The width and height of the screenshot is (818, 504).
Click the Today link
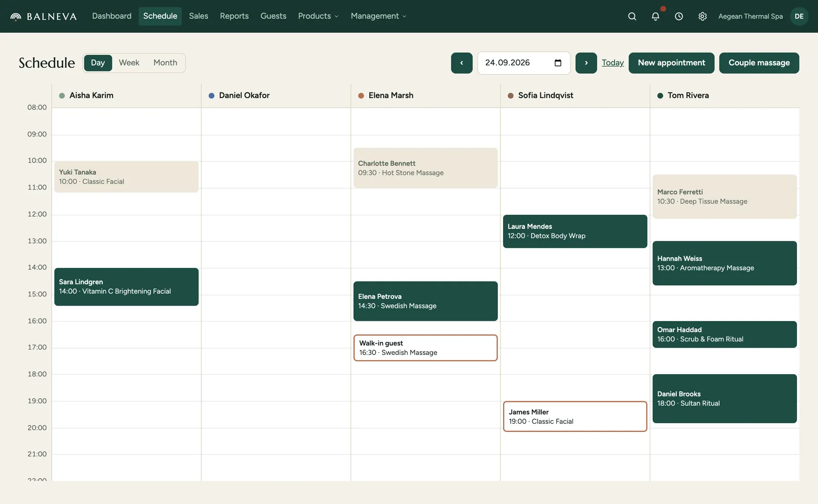coord(612,63)
